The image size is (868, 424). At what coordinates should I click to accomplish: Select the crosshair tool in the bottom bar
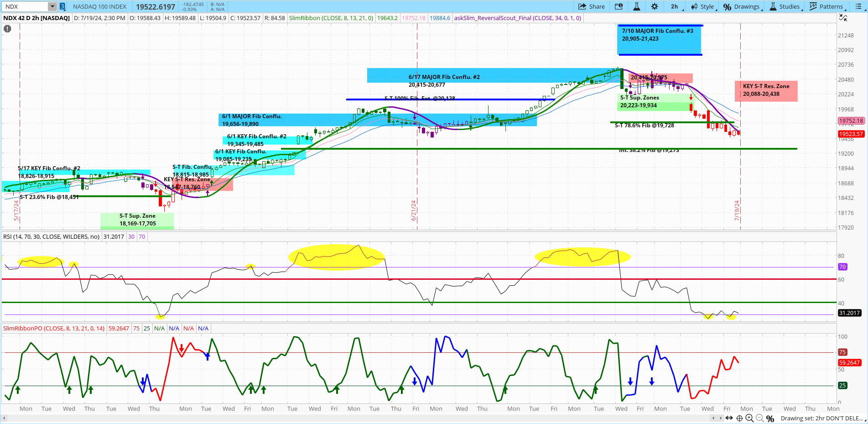pyautogui.click(x=739, y=418)
